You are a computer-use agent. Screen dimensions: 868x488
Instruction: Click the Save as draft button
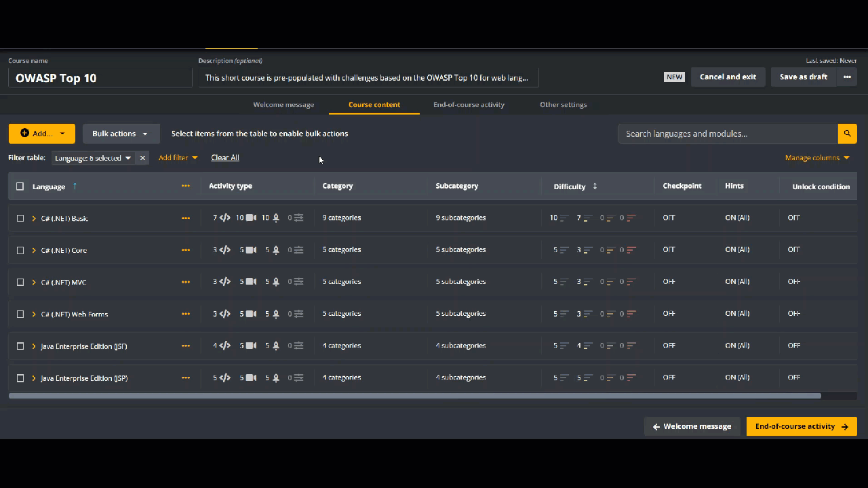tap(804, 77)
